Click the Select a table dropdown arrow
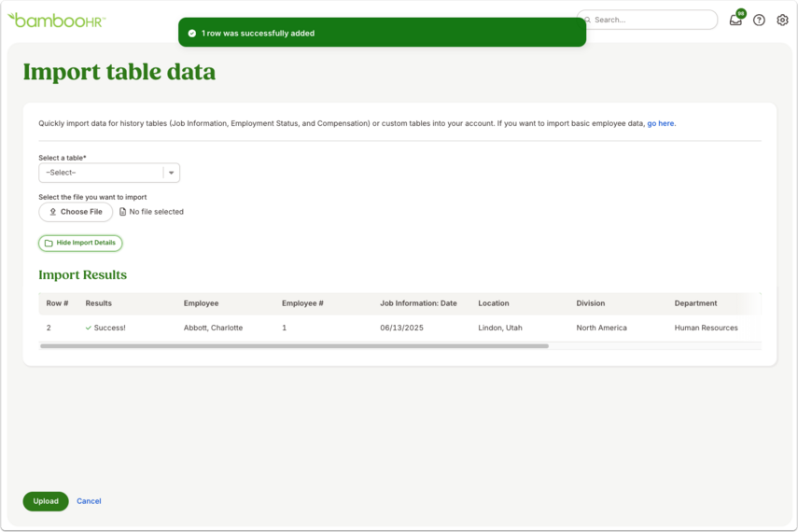This screenshot has height=532, width=798. point(171,173)
